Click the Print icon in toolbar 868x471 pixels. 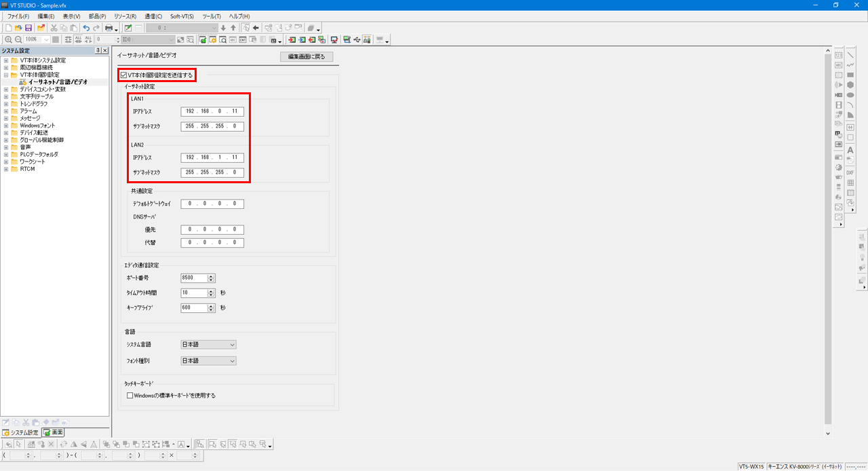tap(108, 28)
